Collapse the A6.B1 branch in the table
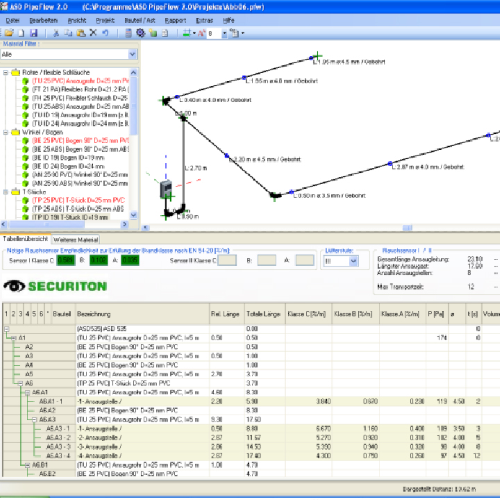The height and width of the screenshot is (500, 500). tap(28, 465)
